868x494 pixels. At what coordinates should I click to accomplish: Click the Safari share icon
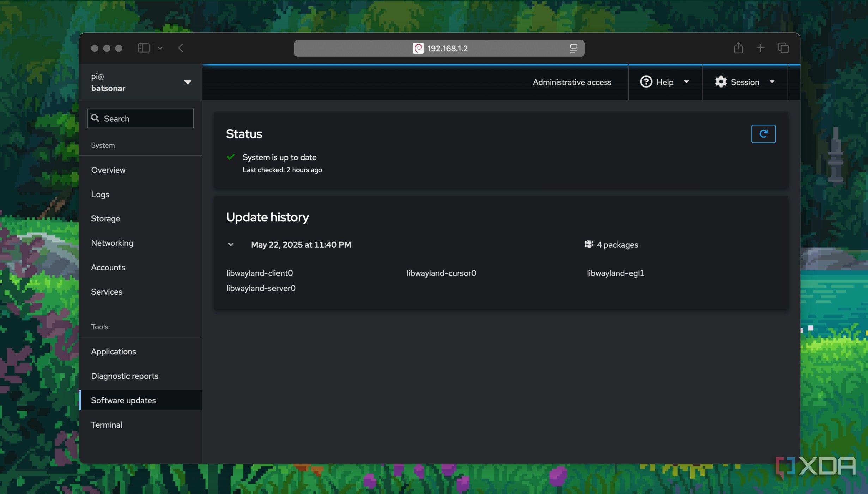coord(739,48)
